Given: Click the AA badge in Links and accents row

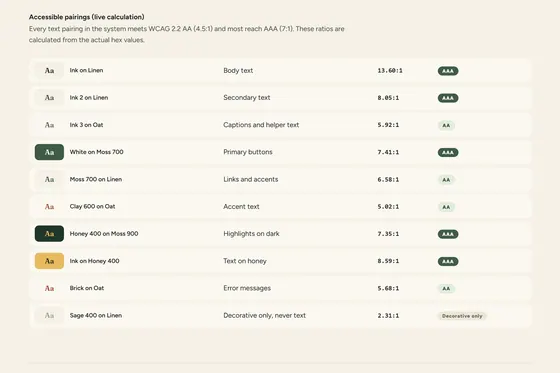Looking at the screenshot, I should (x=446, y=180).
